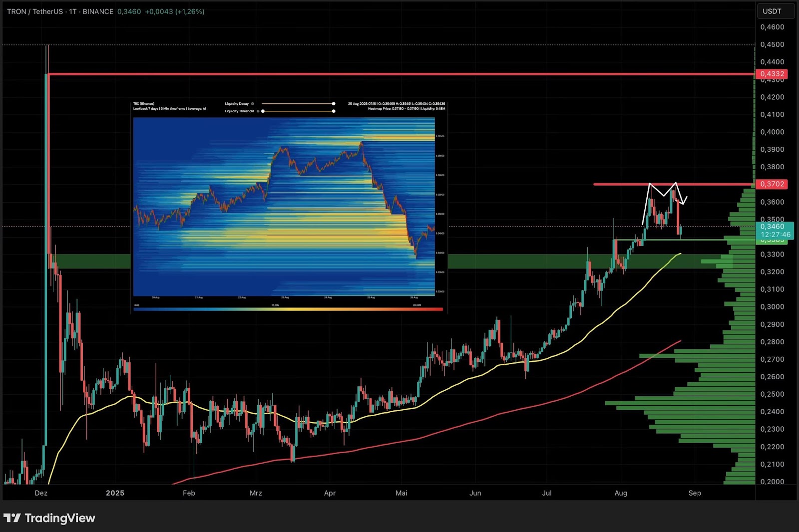Click the TRX liquidity heatmap image

click(x=284, y=207)
